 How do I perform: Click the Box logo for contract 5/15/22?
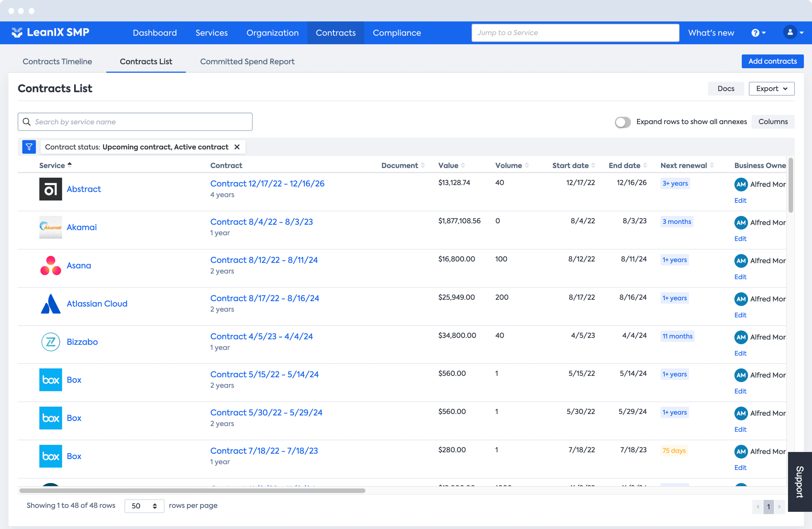click(x=50, y=380)
